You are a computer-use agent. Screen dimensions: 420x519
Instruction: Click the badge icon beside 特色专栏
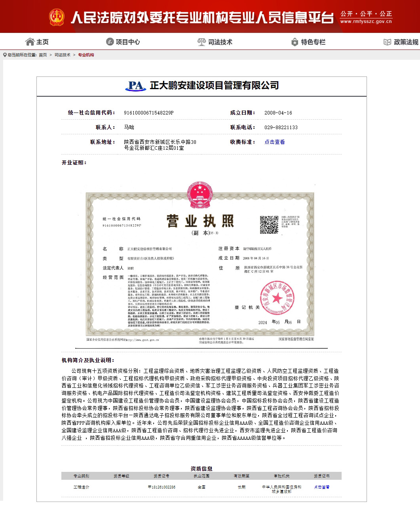(x=295, y=42)
